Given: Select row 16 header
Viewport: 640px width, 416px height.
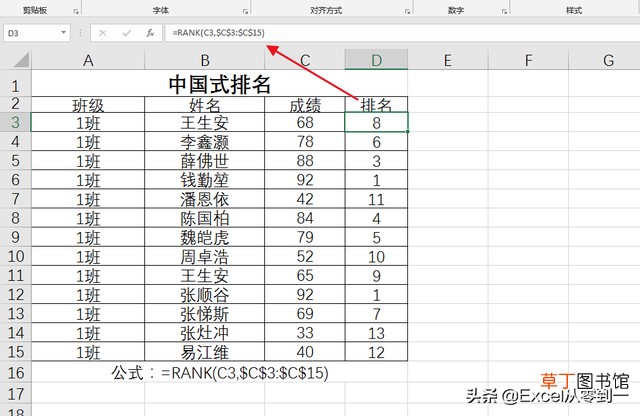Looking at the screenshot, I should pyautogui.click(x=16, y=372).
